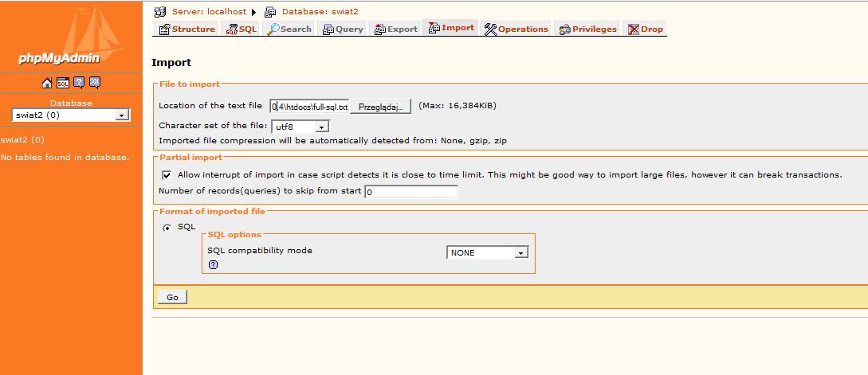The height and width of the screenshot is (375, 868).
Task: Go to the Operations tab
Action: coord(516,29)
